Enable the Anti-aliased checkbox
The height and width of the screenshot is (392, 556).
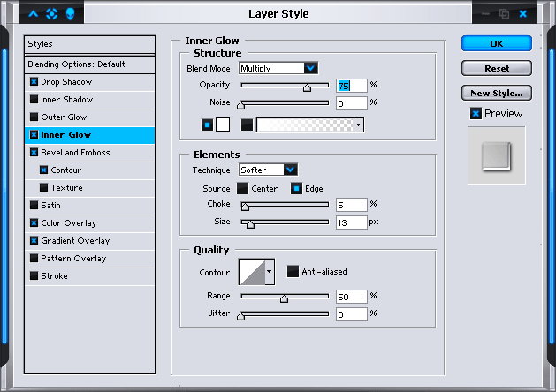point(293,272)
